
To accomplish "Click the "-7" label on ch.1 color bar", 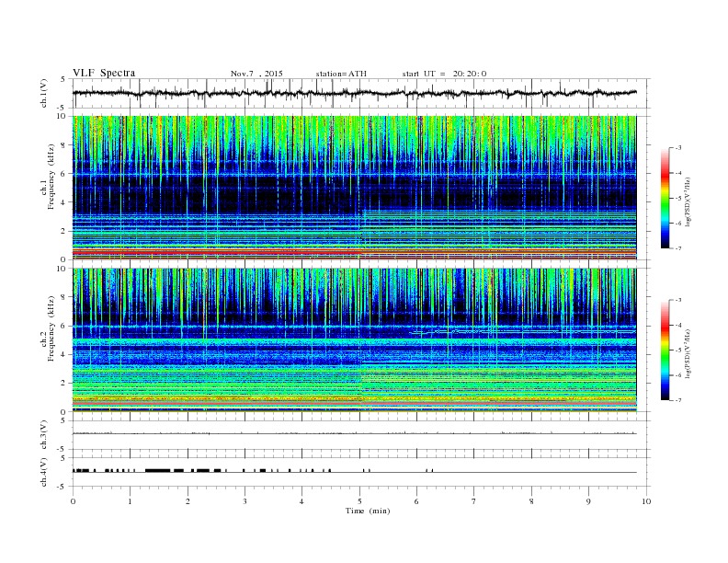I will (x=678, y=248).
